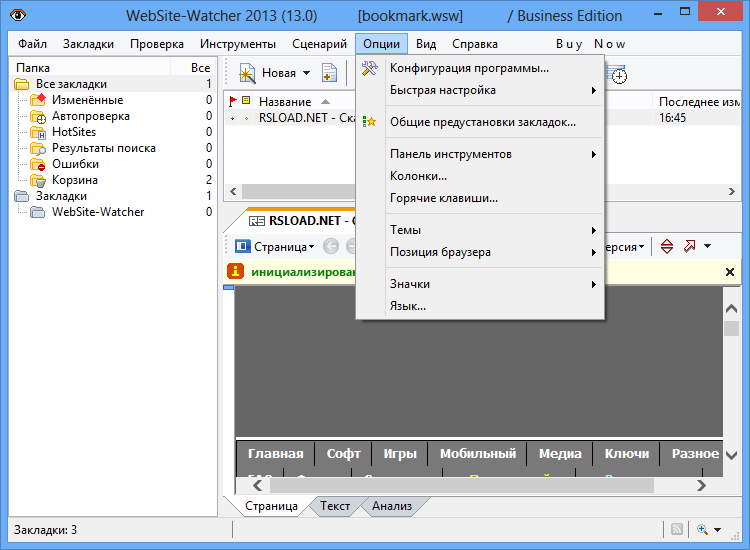Choose Горячие клавиши... menu entry
The height and width of the screenshot is (550, 750).
pyautogui.click(x=480, y=198)
